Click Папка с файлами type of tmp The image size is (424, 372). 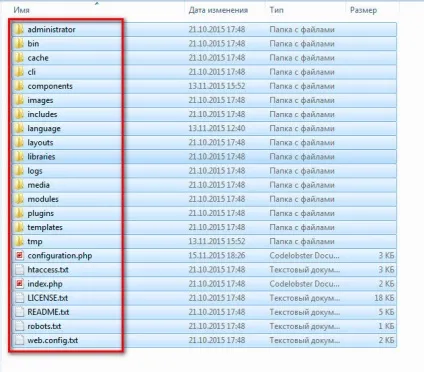(302, 241)
